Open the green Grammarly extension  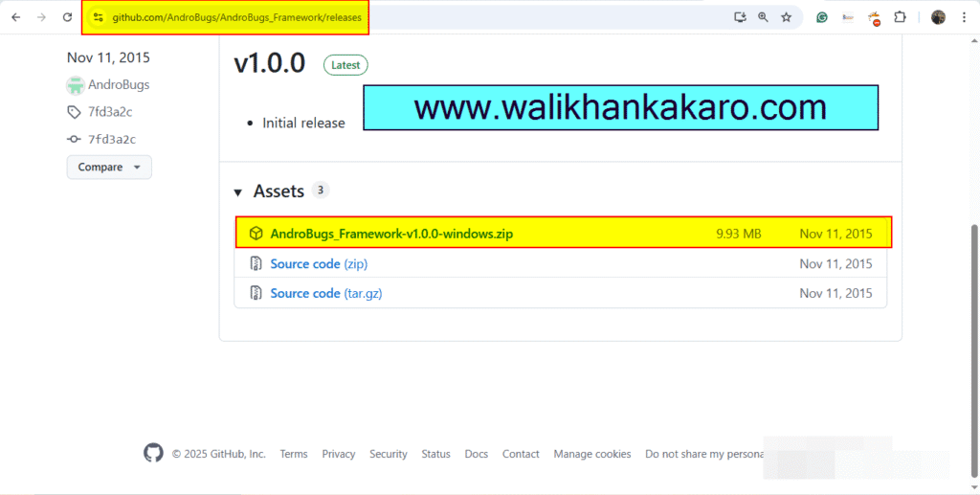click(822, 17)
